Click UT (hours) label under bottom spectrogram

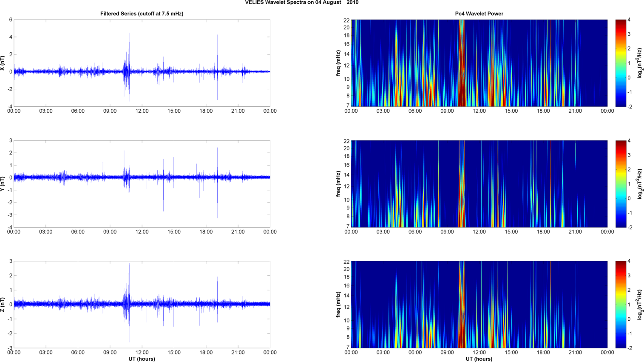[479, 359]
